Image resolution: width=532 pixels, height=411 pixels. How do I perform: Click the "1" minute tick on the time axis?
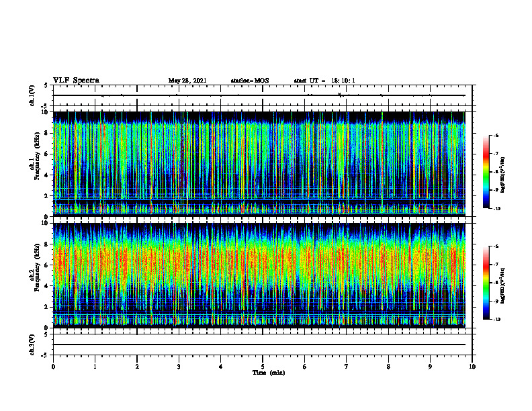(x=95, y=367)
